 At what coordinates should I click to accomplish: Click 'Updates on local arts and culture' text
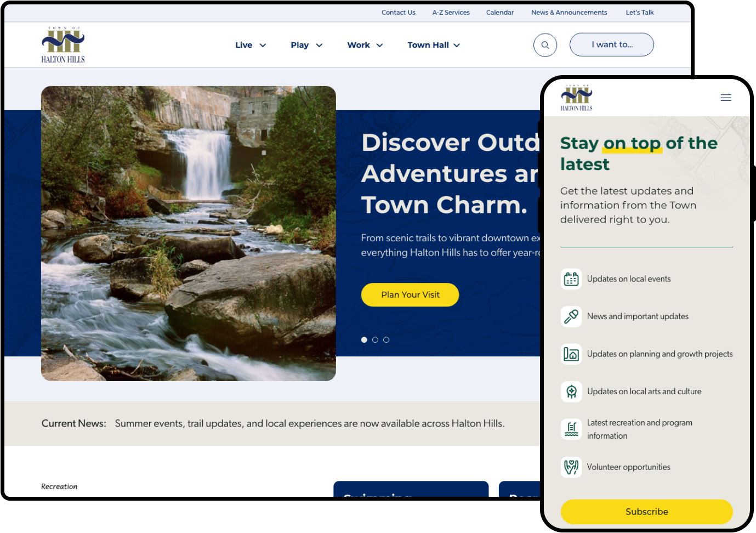pyautogui.click(x=644, y=392)
